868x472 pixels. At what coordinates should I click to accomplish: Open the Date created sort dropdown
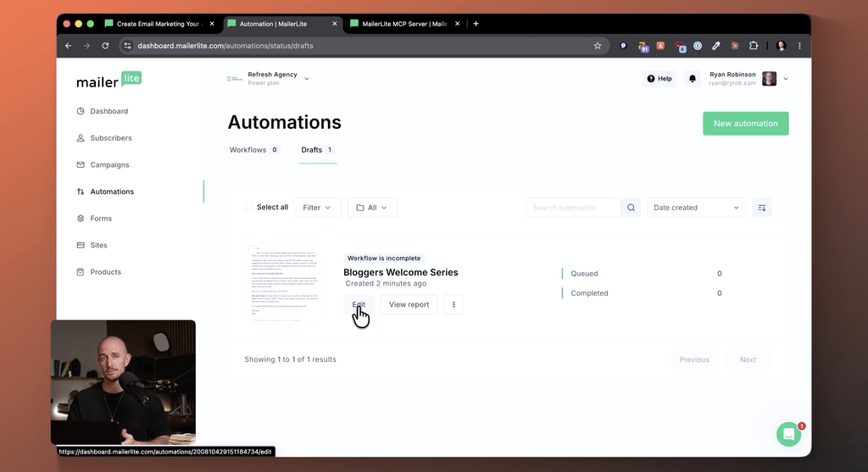tap(696, 208)
